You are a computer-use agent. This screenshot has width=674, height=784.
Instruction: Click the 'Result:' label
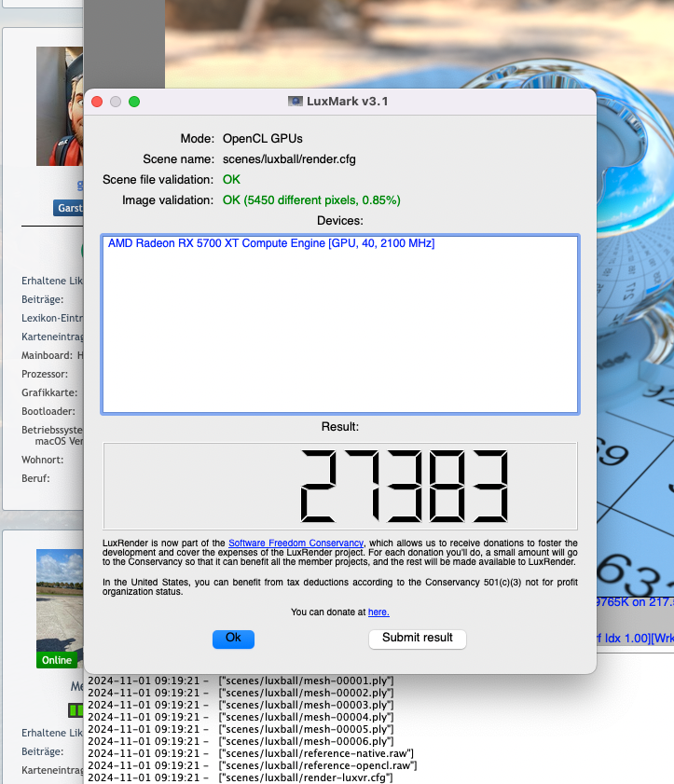[x=340, y=427]
